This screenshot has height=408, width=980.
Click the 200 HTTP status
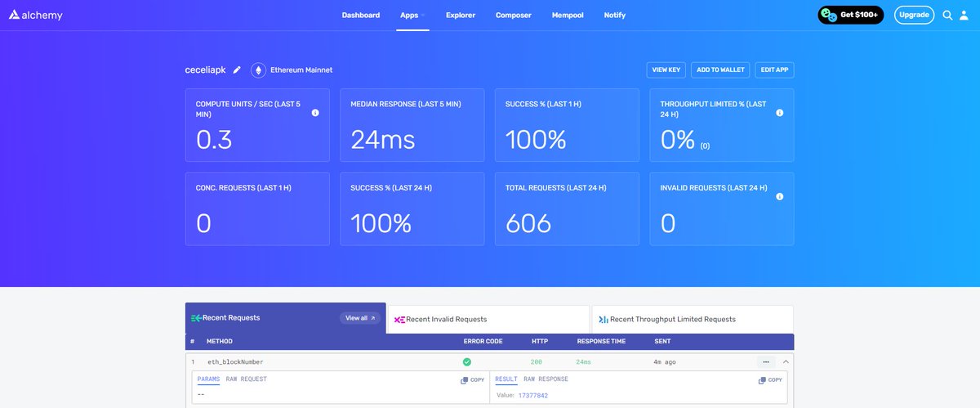(x=537, y=361)
